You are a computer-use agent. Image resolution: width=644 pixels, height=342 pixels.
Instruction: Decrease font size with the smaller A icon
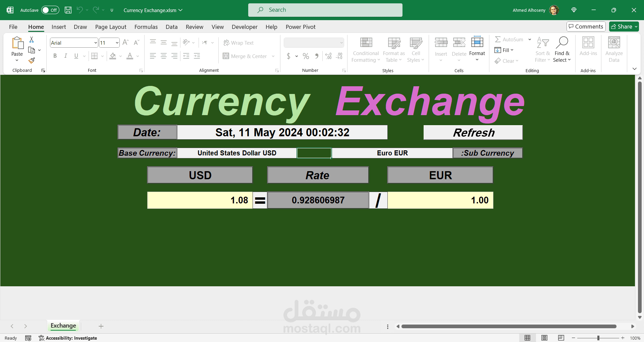(136, 43)
